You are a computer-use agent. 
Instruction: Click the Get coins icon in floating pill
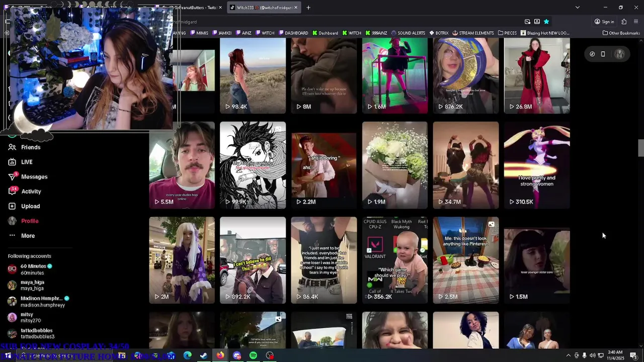[x=592, y=54]
